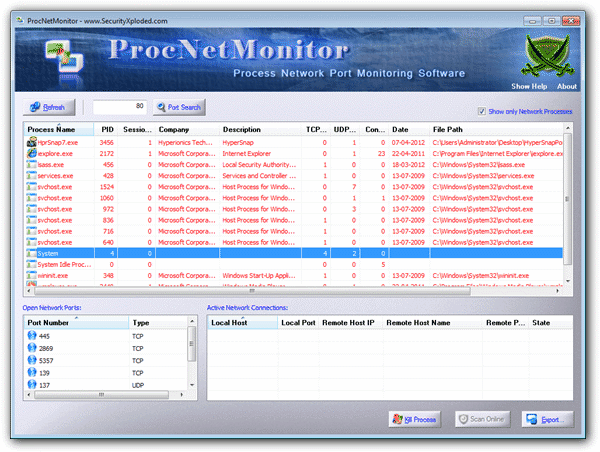
Task: Click HprSnap7.exe process icon
Action: (32, 142)
